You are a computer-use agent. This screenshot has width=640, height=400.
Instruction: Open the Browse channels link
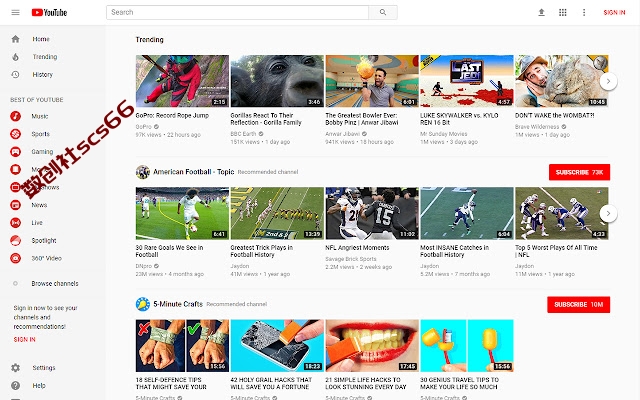[55, 284]
